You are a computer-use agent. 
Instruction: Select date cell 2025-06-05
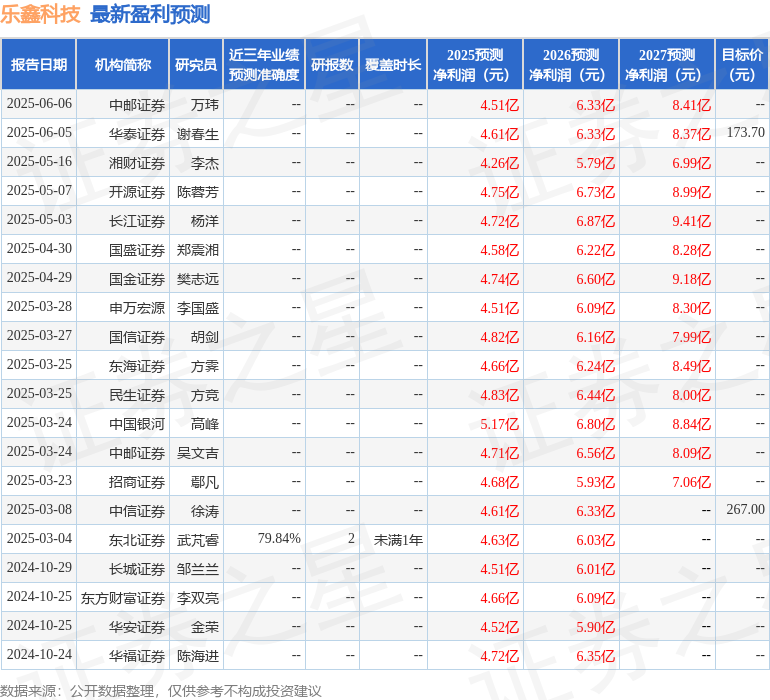click(x=39, y=133)
